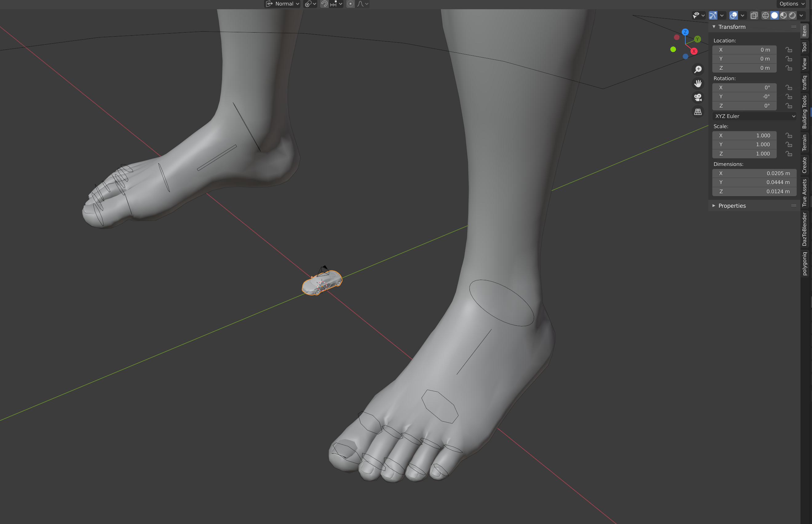Image resolution: width=812 pixels, height=524 pixels.
Task: Click the Dimensions Y input field
Action: [754, 182]
